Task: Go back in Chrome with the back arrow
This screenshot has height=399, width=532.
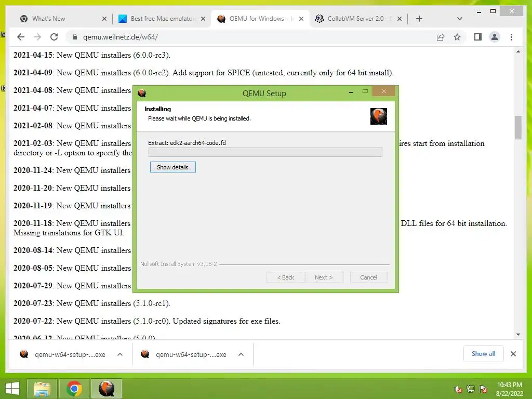Action: click(x=21, y=37)
